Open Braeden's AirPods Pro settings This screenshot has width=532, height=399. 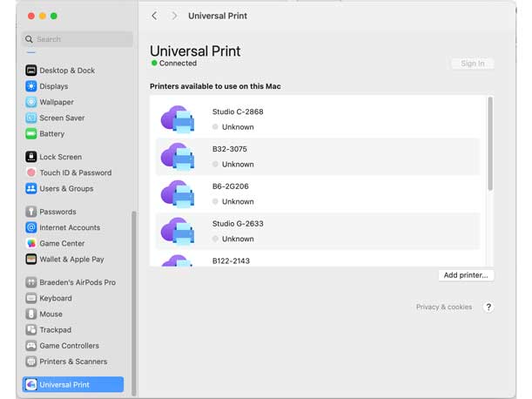point(77,283)
